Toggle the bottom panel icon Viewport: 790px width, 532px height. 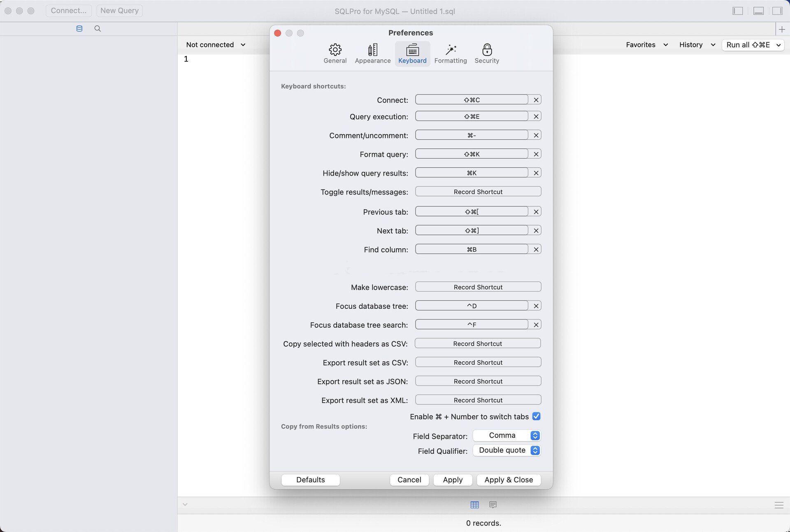tap(758, 11)
